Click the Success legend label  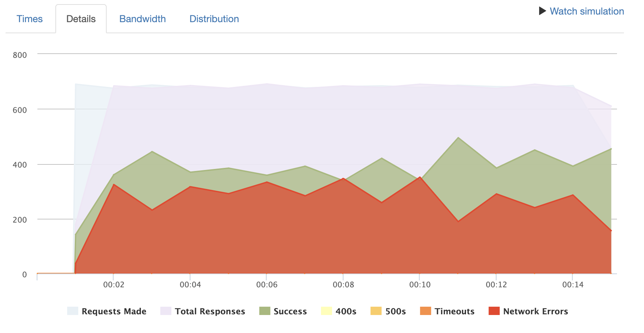[x=290, y=311]
